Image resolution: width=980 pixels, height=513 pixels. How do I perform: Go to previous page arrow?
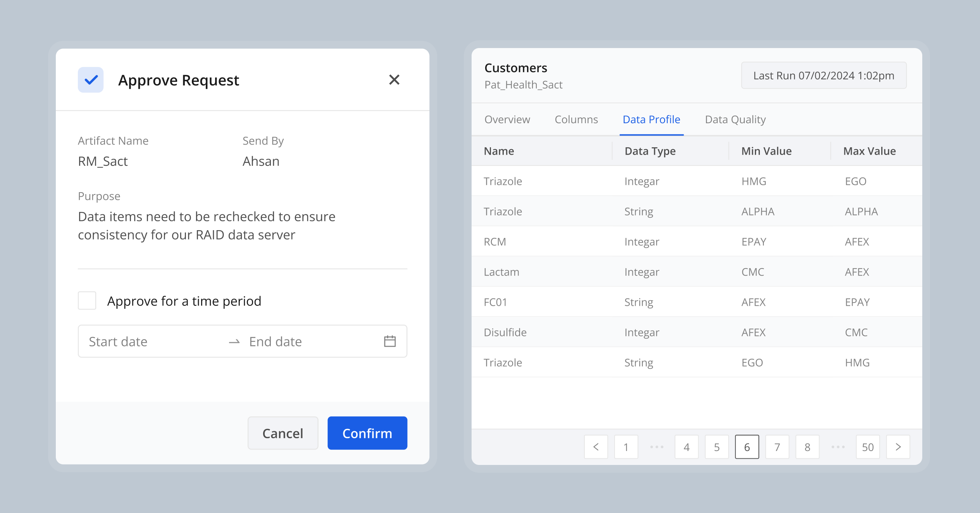tap(596, 447)
